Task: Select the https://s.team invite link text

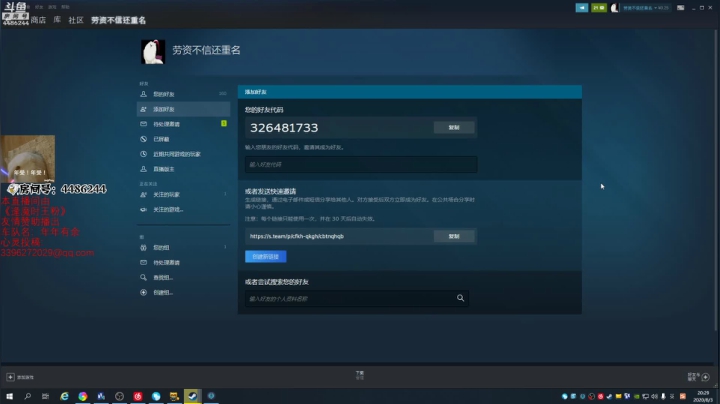Action: (297, 236)
